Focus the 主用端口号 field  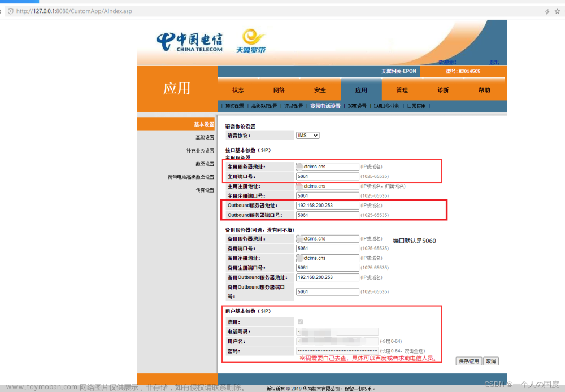click(327, 177)
